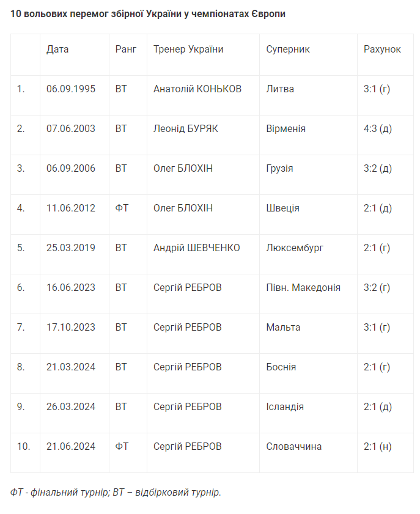Click the table title about 10 comeback wins
The height and width of the screenshot is (514, 420).
[x=147, y=13]
